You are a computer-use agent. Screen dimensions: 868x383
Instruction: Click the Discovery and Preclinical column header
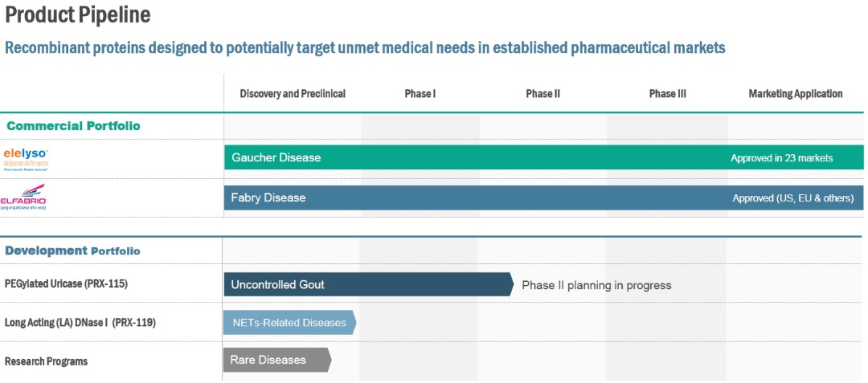point(293,94)
